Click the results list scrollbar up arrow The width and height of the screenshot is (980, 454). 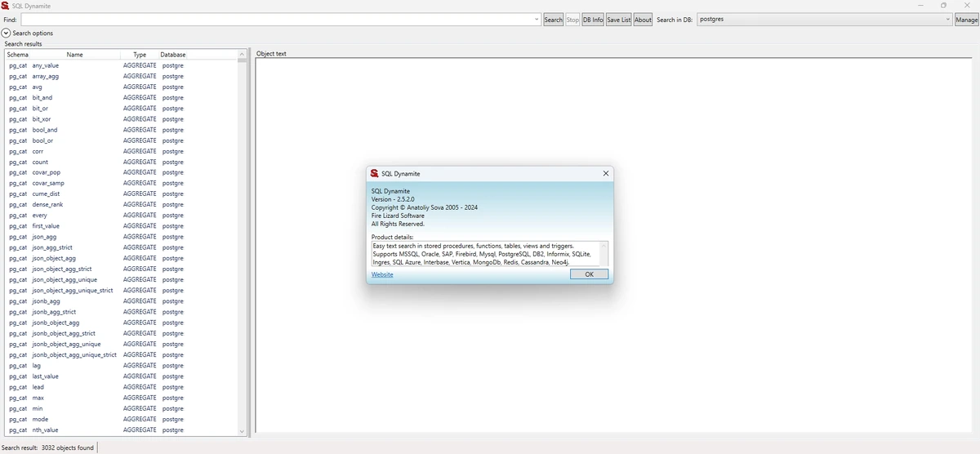[242, 55]
